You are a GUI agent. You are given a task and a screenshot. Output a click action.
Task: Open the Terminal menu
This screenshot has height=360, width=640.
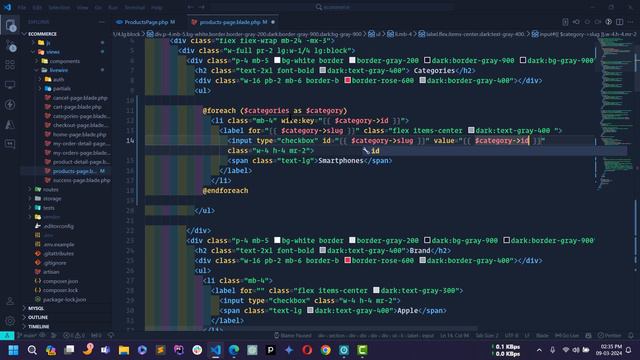point(135,7)
